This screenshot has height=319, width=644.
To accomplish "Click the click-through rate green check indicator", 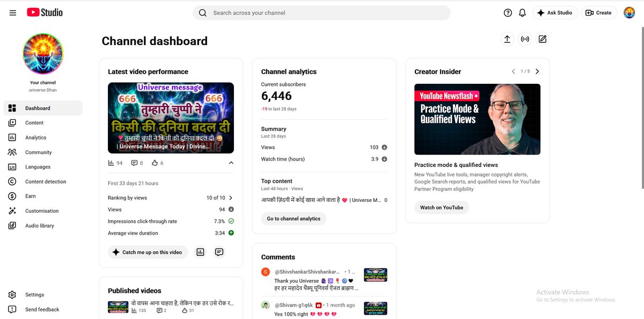I will coord(231,221).
